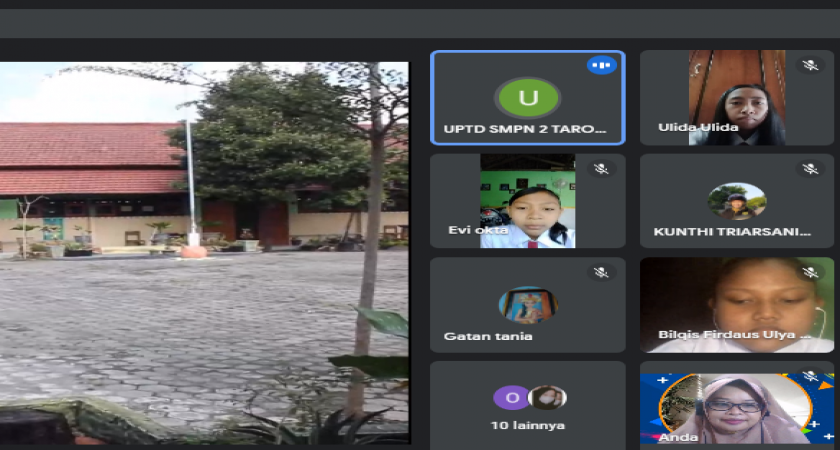Click the 10 lainnya text label

coord(528,426)
